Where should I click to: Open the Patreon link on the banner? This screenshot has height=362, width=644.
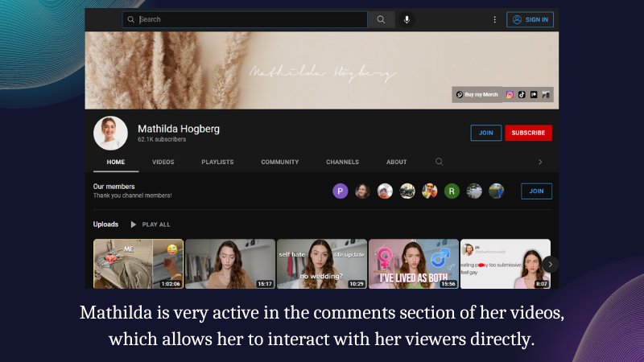point(534,95)
